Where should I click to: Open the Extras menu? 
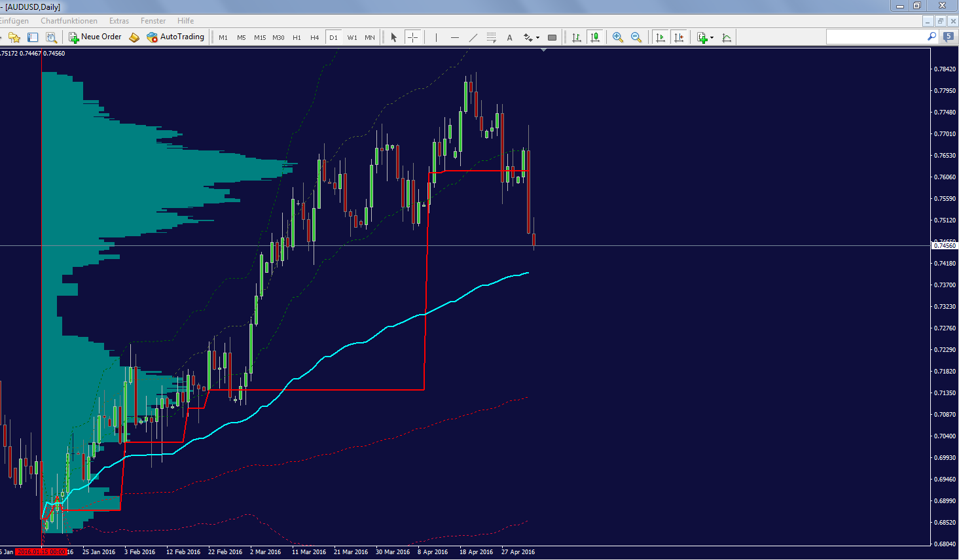pyautogui.click(x=119, y=21)
